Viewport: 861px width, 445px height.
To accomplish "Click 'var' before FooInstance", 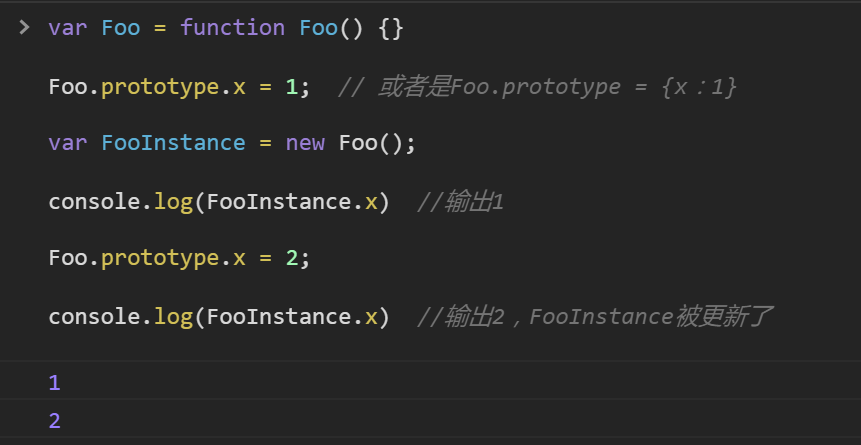I will 68,143.
